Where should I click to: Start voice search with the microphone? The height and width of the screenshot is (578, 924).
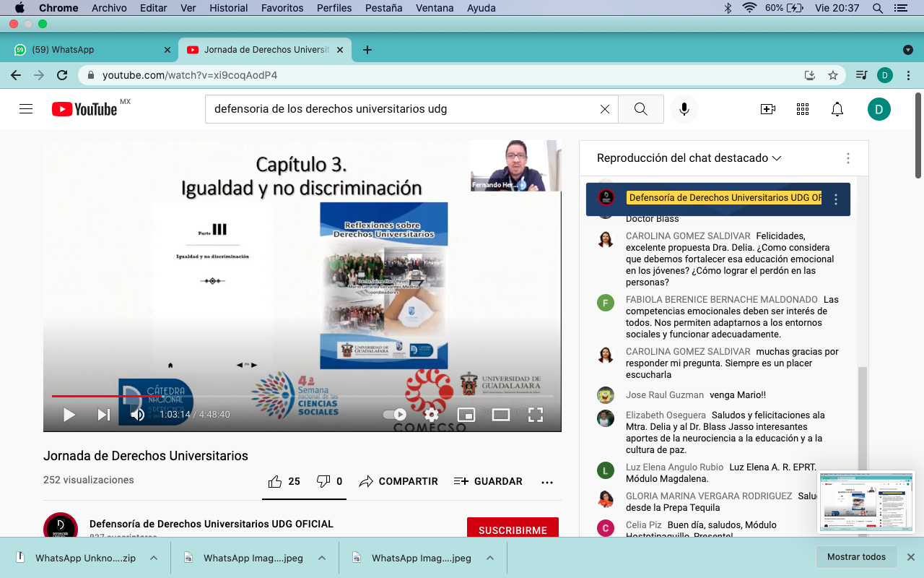click(x=684, y=109)
